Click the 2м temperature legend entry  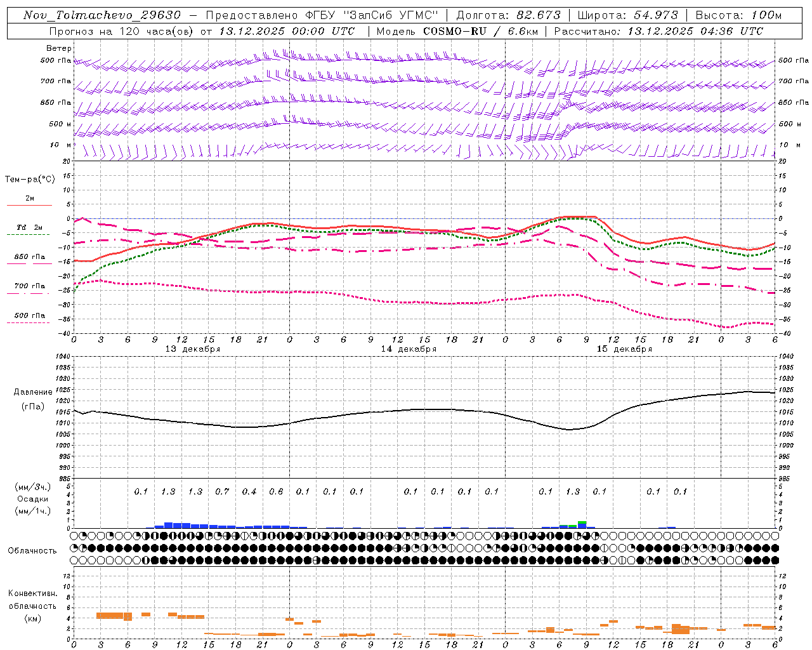pyautogui.click(x=30, y=199)
